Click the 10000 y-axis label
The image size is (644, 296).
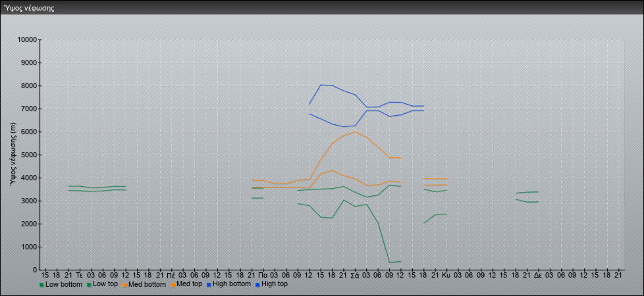(x=27, y=40)
